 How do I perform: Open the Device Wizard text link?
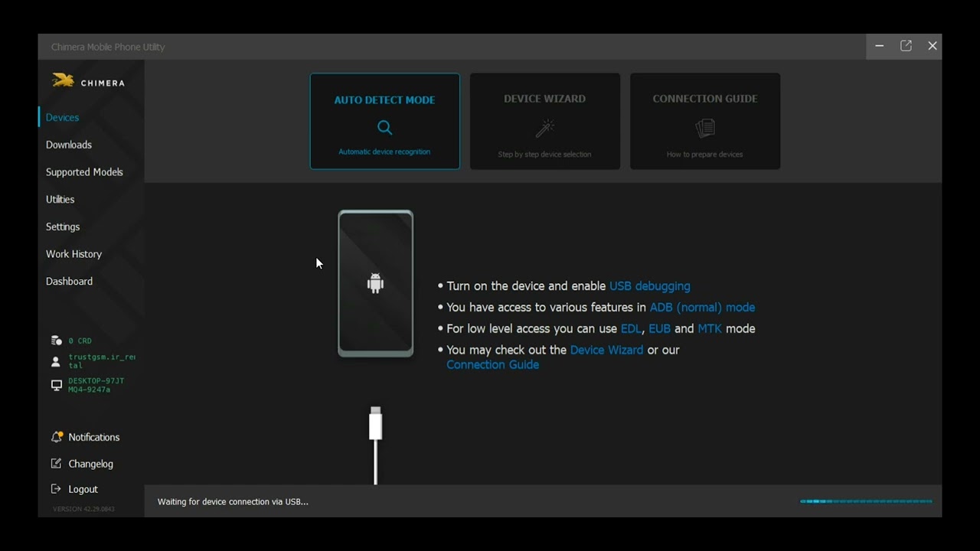606,350
